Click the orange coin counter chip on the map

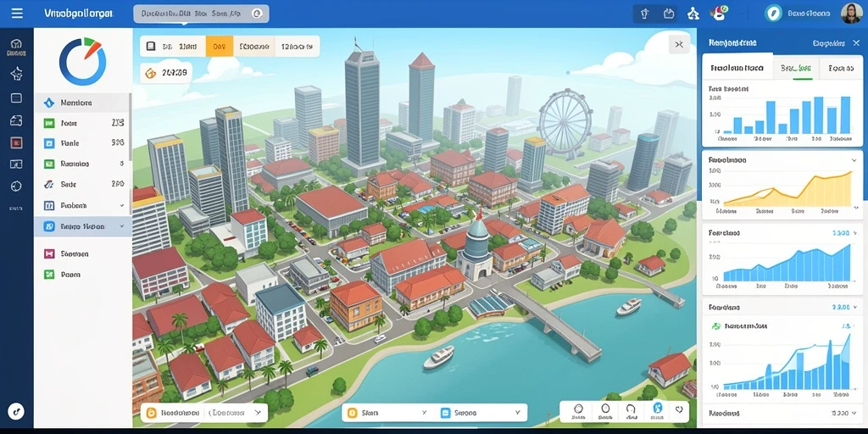pyautogui.click(x=166, y=73)
